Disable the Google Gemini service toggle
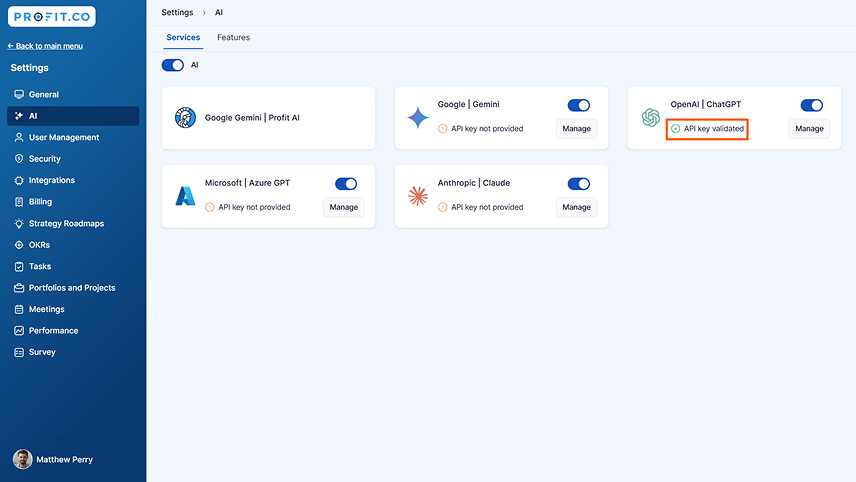 pos(579,105)
